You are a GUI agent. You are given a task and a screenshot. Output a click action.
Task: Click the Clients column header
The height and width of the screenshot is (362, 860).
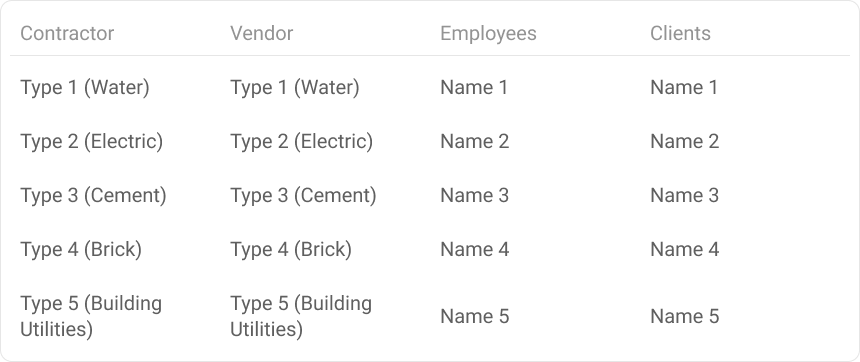coord(680,33)
